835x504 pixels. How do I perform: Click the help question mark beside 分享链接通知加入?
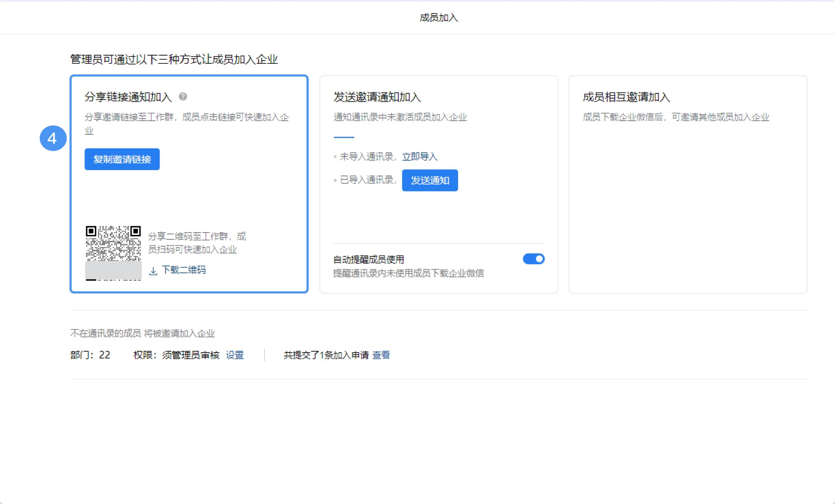pyautogui.click(x=183, y=96)
